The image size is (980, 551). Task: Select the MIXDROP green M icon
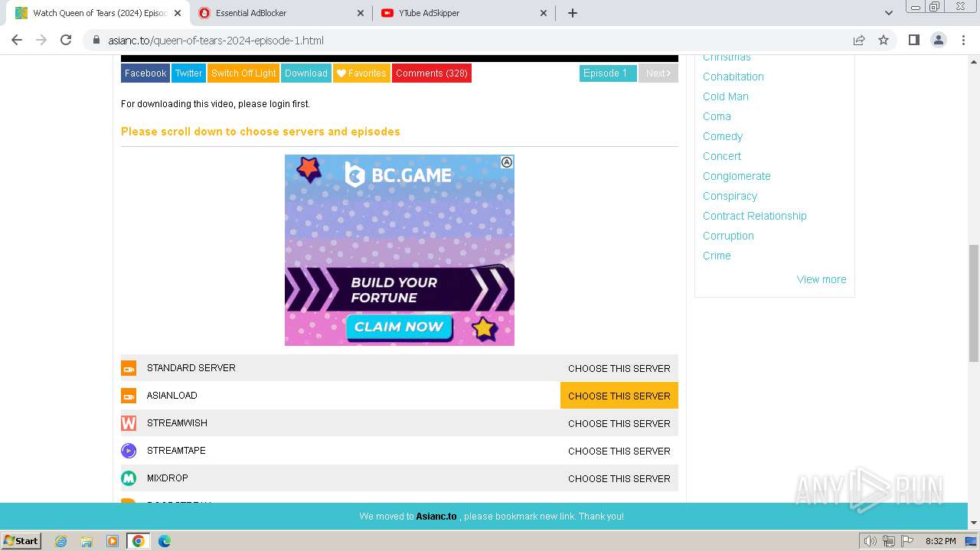click(129, 478)
